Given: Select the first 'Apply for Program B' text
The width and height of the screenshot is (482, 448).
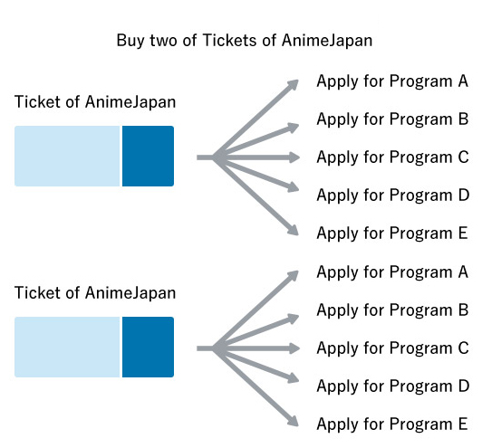Looking at the screenshot, I should (392, 119).
